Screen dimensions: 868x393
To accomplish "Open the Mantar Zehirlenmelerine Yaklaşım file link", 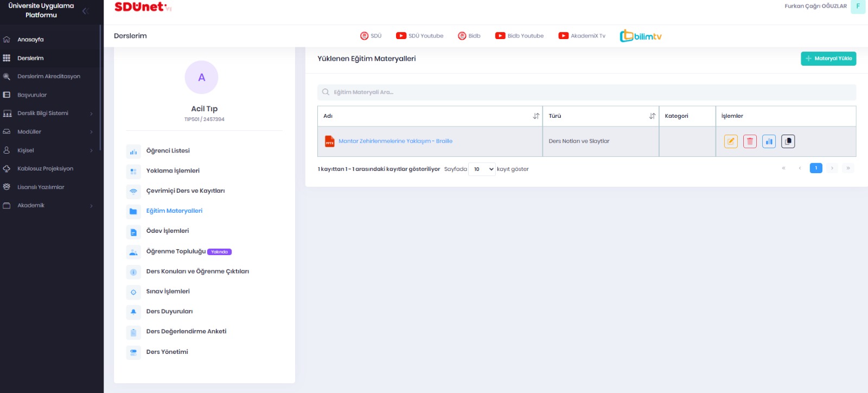I will pos(395,141).
